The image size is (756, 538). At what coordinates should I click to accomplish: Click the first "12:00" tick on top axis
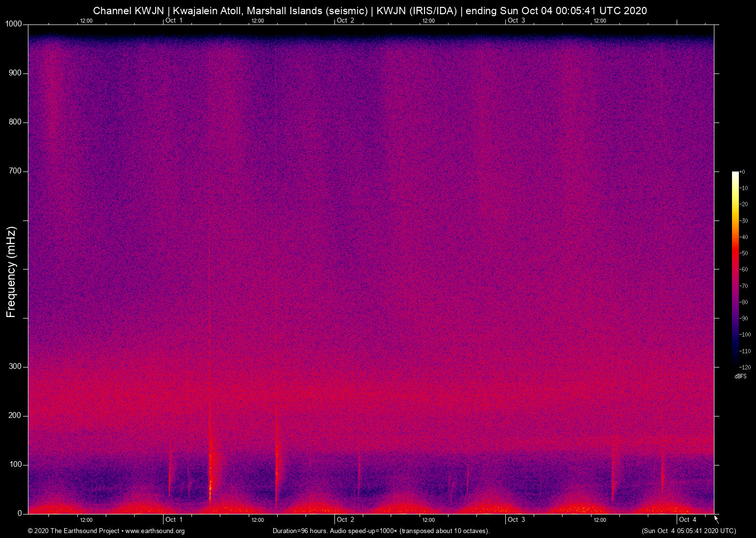point(86,21)
